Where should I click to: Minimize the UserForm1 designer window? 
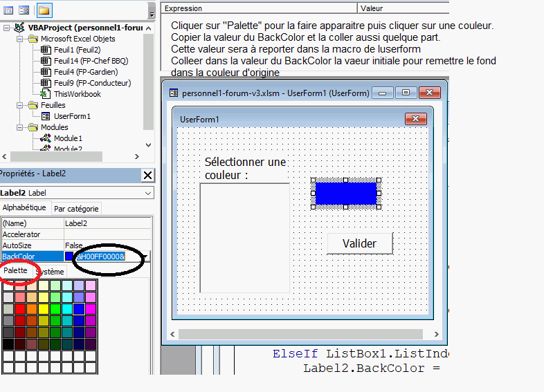[x=382, y=93]
